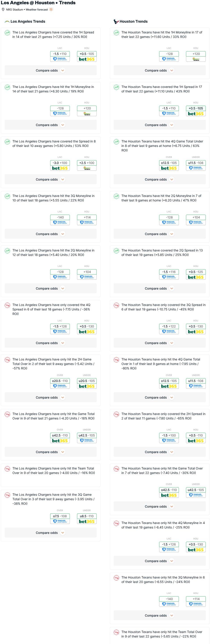This screenshot has height=644, width=210.
Task: Click red downtrend icon for Texans 3Q Moneyline
Action: (x=116, y=578)
